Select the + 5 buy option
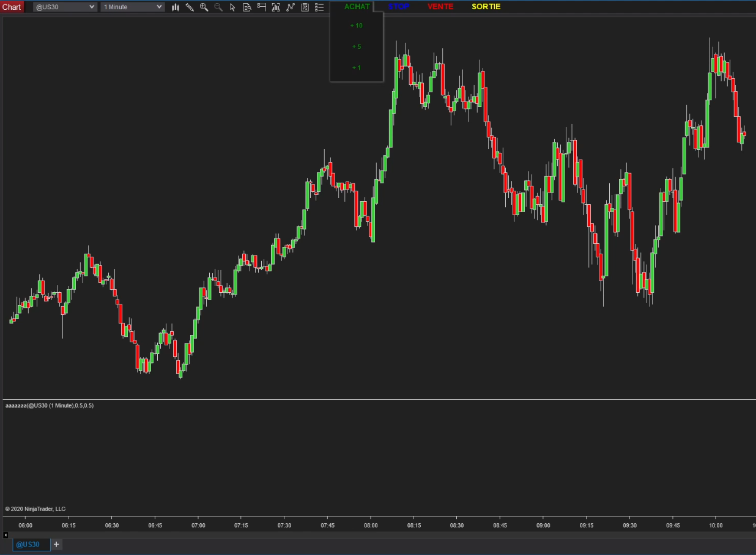Screen dimensions: 756x555 tap(357, 46)
